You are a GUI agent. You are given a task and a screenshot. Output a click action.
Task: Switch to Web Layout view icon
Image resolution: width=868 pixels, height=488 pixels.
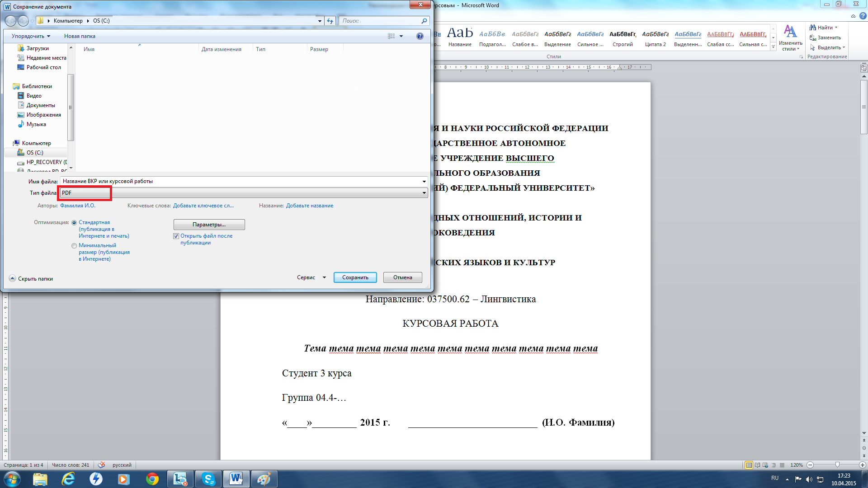click(x=765, y=465)
